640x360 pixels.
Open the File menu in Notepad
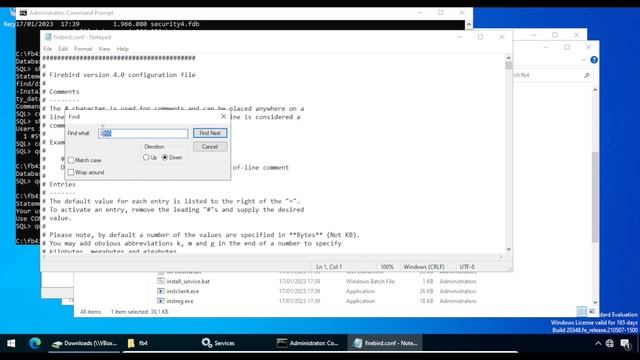(x=48, y=49)
